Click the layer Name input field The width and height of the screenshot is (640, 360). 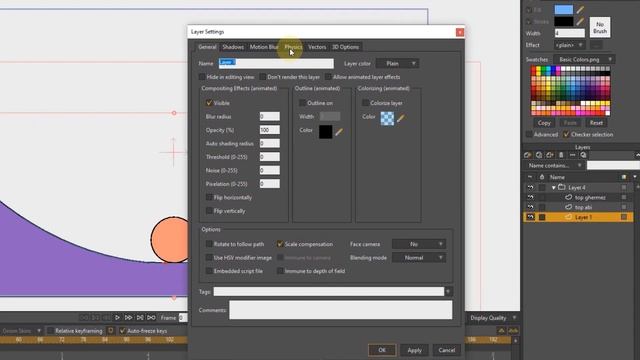tap(276, 63)
